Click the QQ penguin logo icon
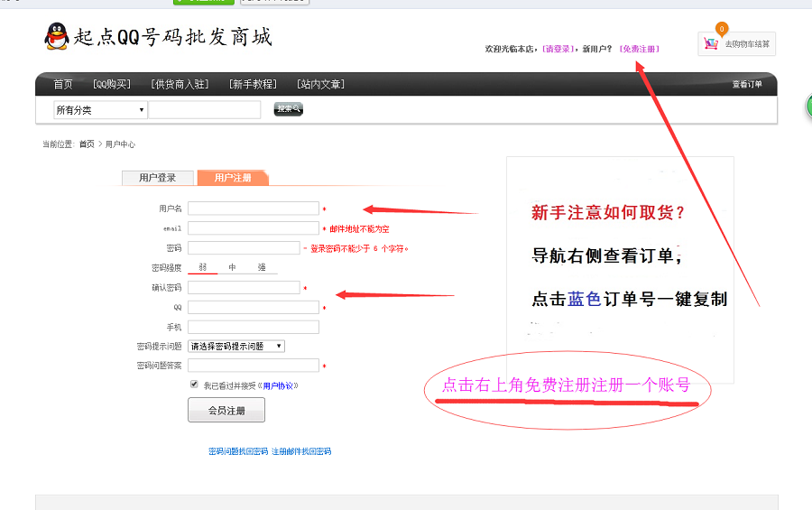The height and width of the screenshot is (510, 812). pos(57,36)
